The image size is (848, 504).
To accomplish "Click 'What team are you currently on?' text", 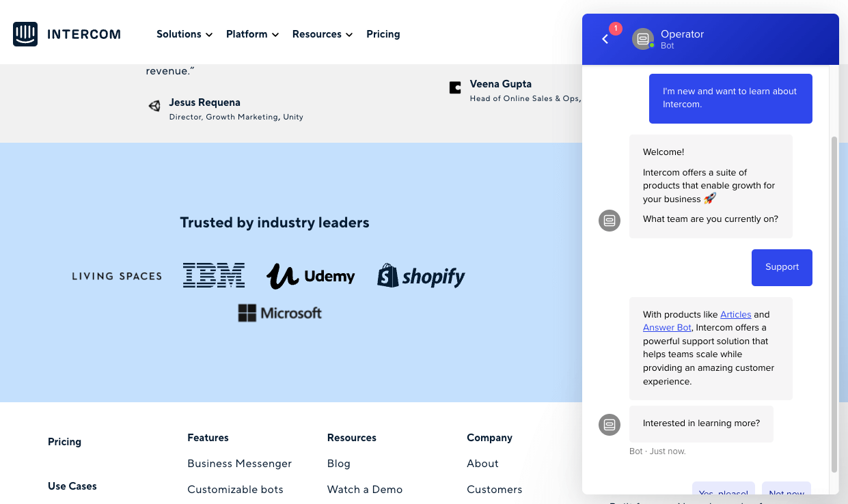I will pos(711,219).
